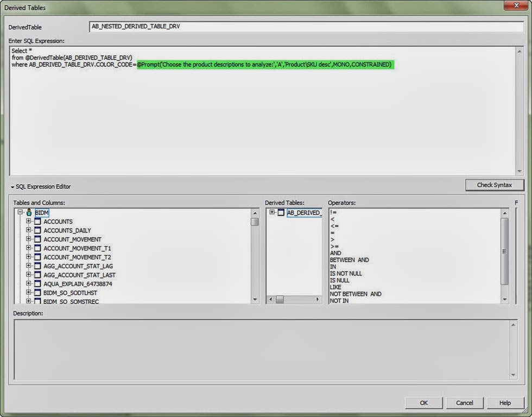This screenshot has width=532, height=417.
Task: Click Operators list scroll down arrow
Action: pos(504,300)
